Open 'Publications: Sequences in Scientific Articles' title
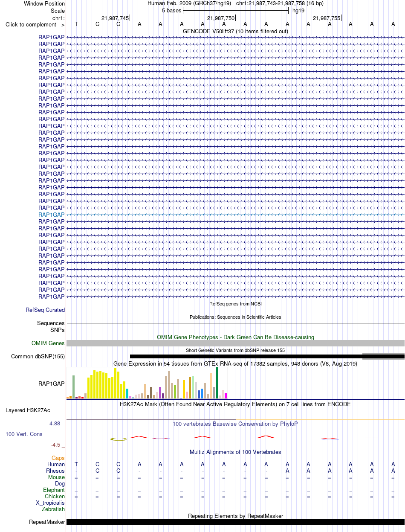This screenshot has height=532, width=405. point(235,317)
